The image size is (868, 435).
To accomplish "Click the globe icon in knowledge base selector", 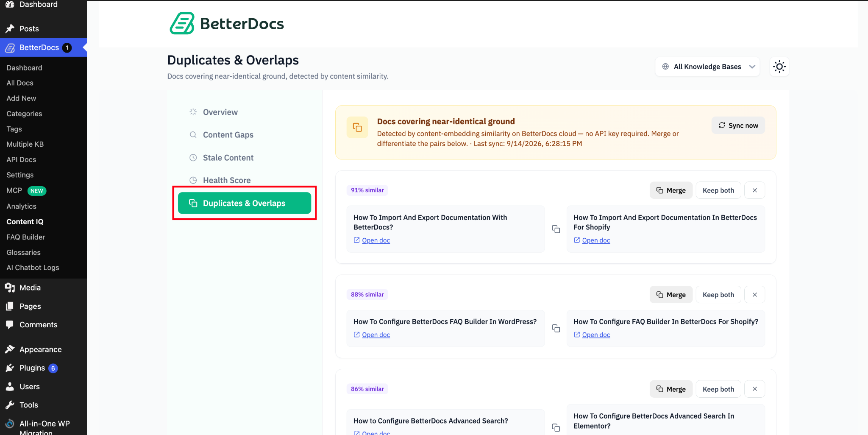I will (x=665, y=67).
